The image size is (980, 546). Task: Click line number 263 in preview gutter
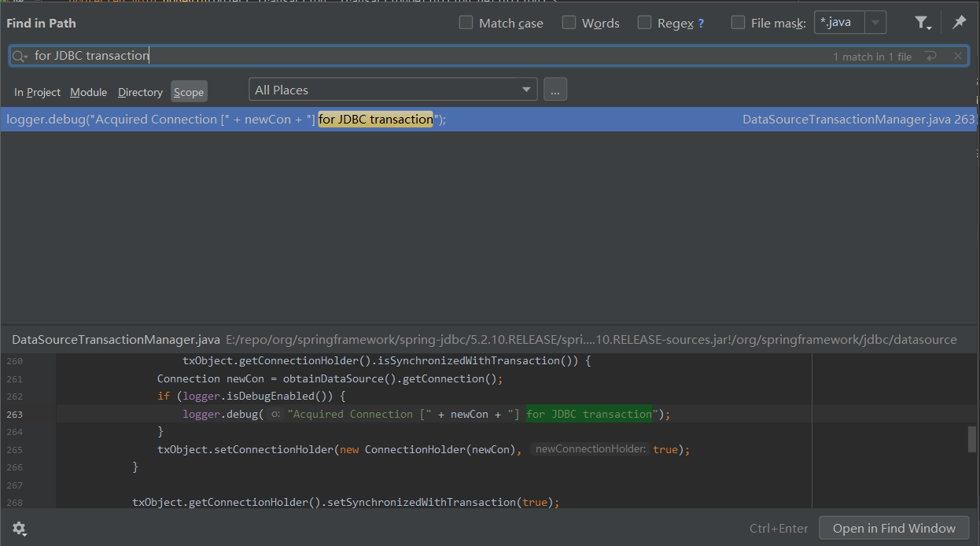coord(15,415)
